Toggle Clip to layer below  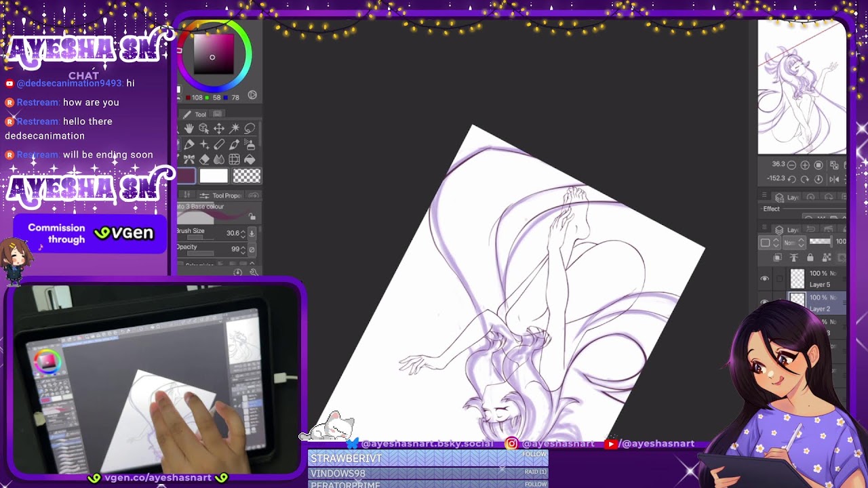click(778, 258)
